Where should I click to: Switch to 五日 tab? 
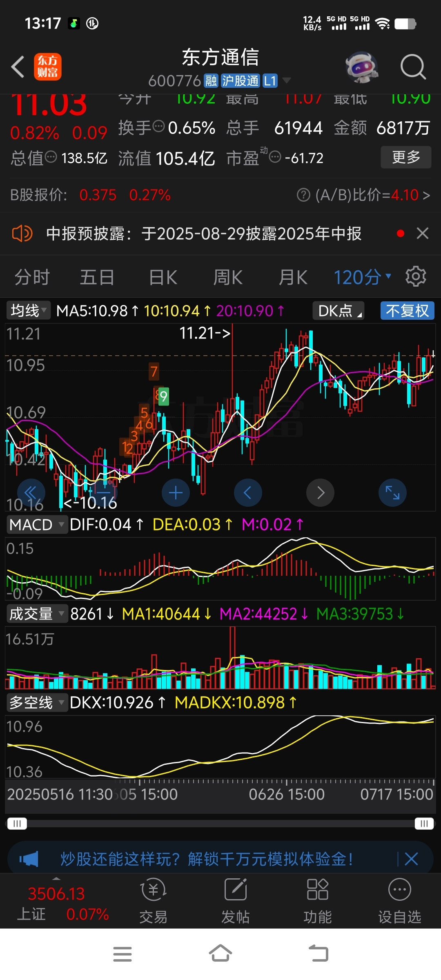[x=97, y=278]
